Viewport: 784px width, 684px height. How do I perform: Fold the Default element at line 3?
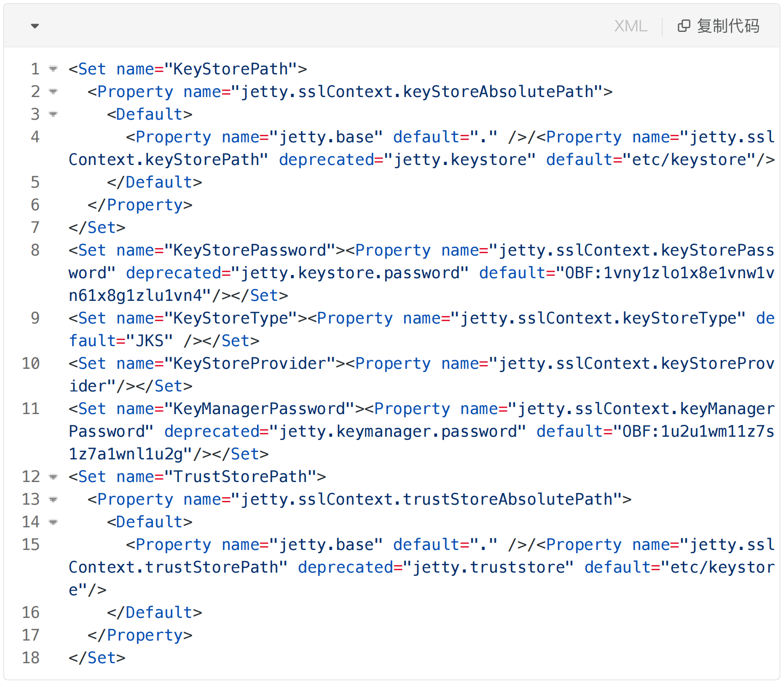[x=54, y=114]
